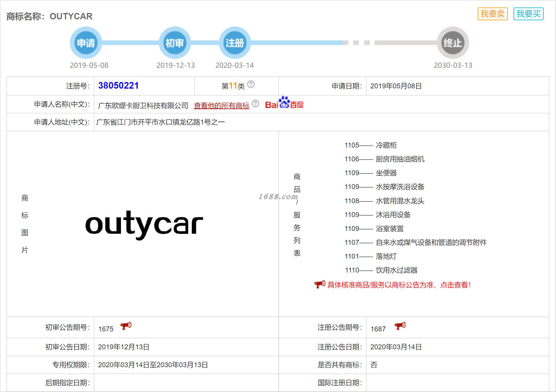Viewport: 556px width, 392px height.
Task: Click timeline date 2019-05-08
Action: tap(89, 65)
